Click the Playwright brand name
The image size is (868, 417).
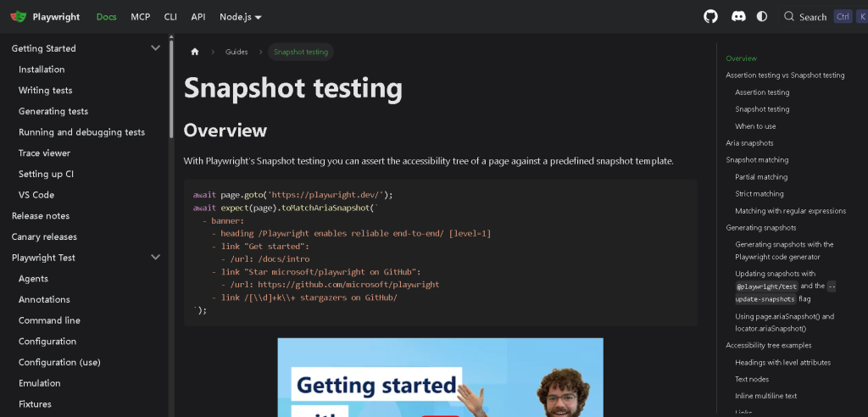pyautogui.click(x=56, y=17)
